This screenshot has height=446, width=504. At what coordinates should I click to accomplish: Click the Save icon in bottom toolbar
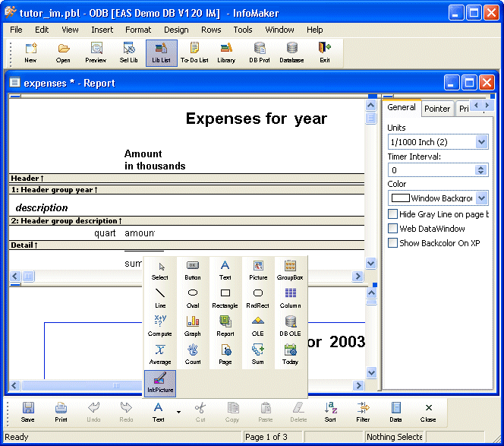(28, 413)
